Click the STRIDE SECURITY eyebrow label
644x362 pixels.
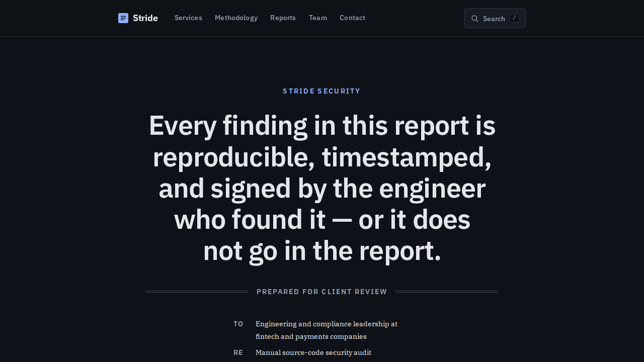(322, 91)
